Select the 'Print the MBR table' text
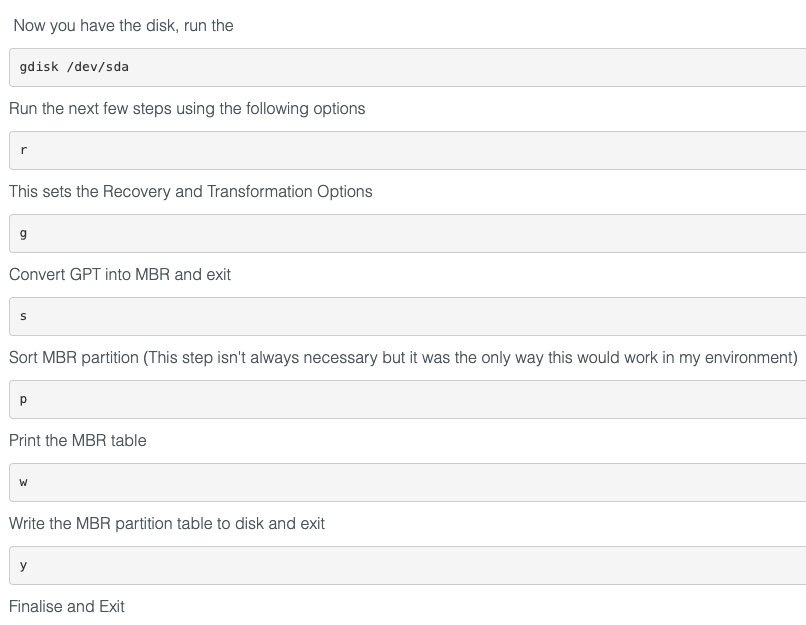806x625 pixels. coord(78,440)
